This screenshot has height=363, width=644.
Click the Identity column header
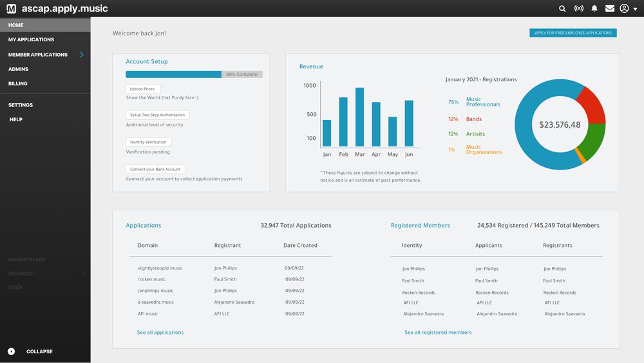[412, 246]
